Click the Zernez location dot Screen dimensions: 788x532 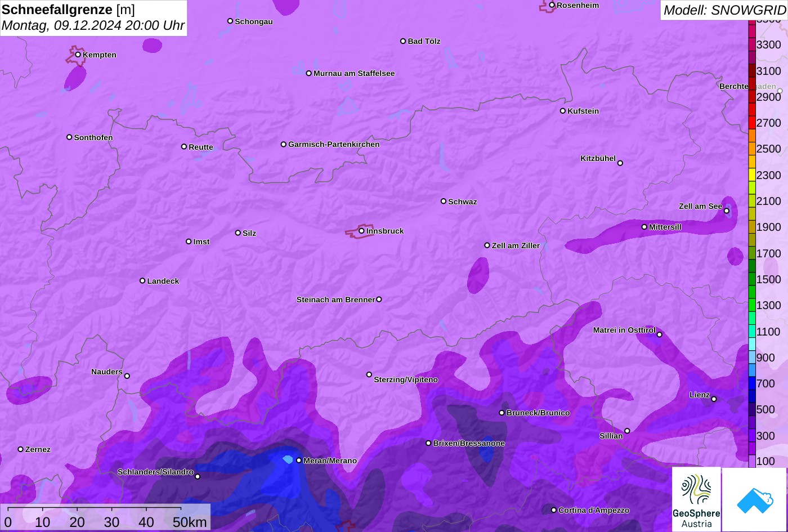[x=21, y=449]
